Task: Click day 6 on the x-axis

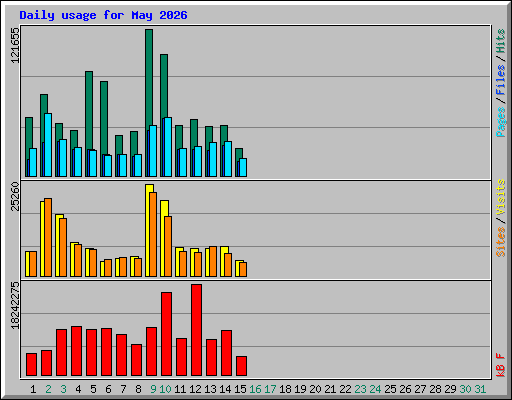Action: pyautogui.click(x=108, y=389)
